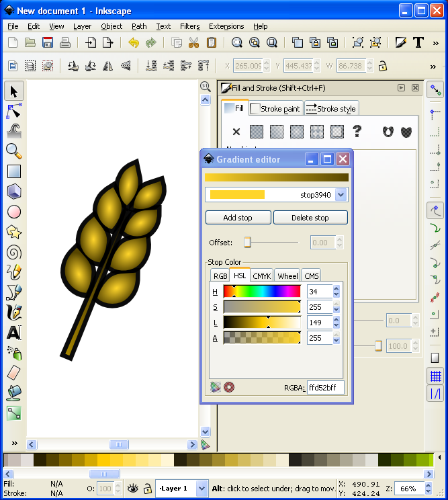
Task: Select the Node edit tool
Action: [14, 111]
